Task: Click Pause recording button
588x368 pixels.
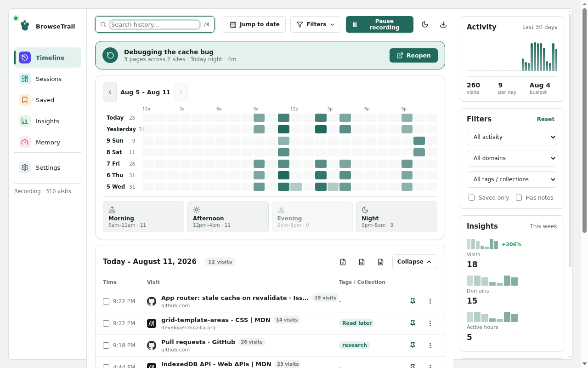Action: click(x=379, y=24)
